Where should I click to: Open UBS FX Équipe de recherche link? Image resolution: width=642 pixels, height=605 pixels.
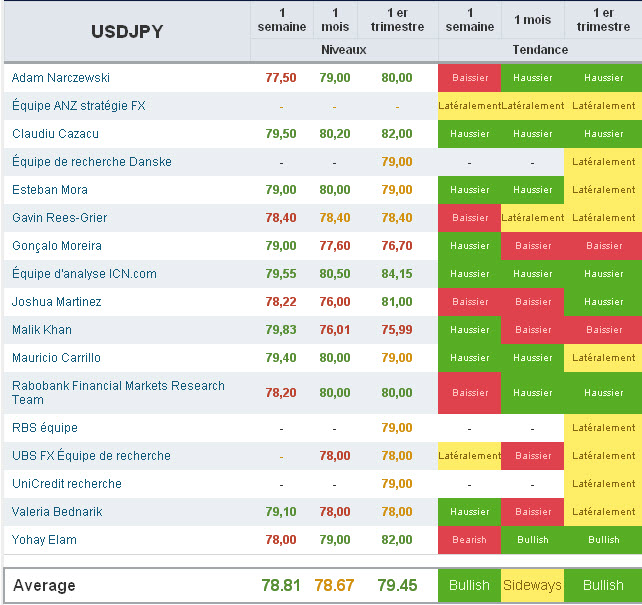tap(91, 456)
